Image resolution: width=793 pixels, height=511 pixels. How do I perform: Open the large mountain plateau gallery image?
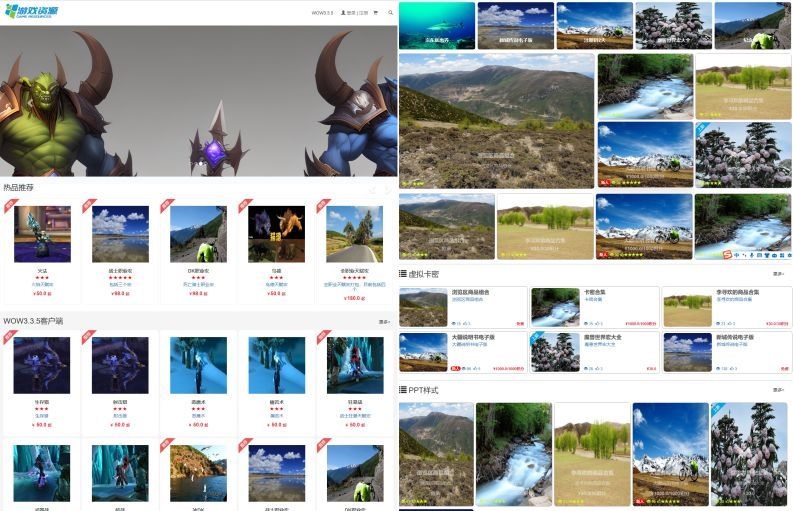(497, 121)
